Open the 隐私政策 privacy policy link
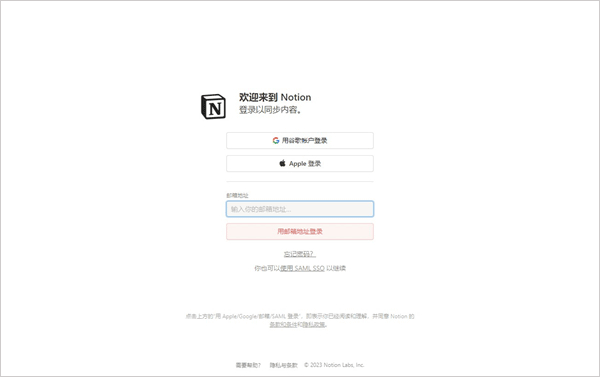The height and width of the screenshot is (377, 600). coord(314,325)
